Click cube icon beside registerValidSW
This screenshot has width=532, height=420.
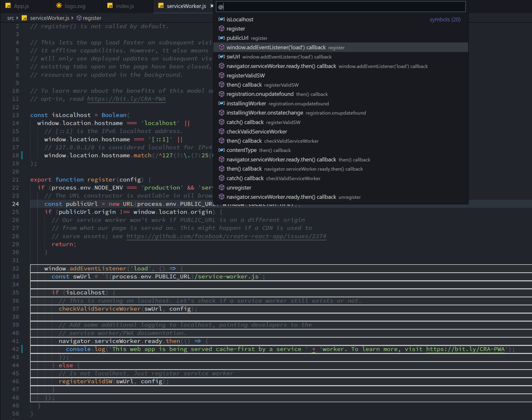point(221,75)
